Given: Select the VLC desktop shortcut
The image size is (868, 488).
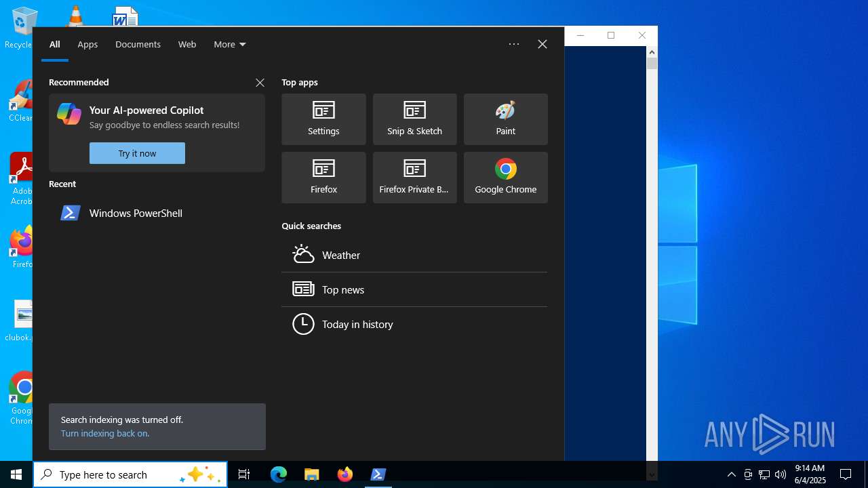Looking at the screenshot, I should click(75, 16).
